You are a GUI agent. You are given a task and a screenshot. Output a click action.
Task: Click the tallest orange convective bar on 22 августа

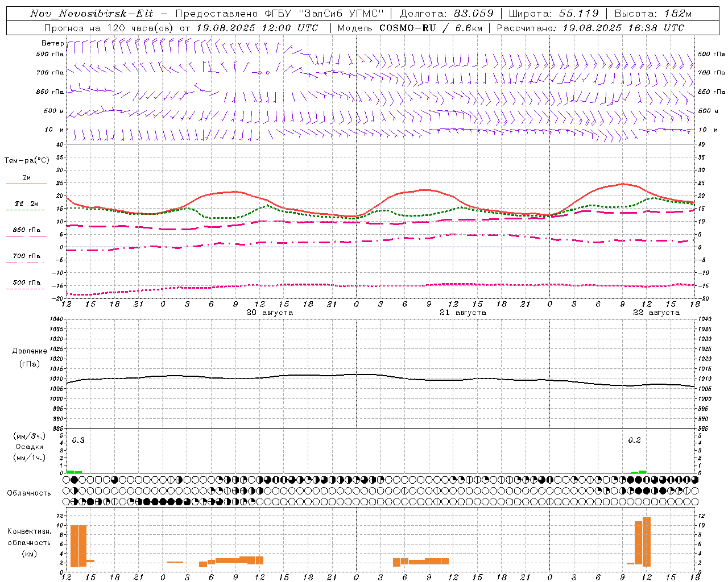coord(647,542)
